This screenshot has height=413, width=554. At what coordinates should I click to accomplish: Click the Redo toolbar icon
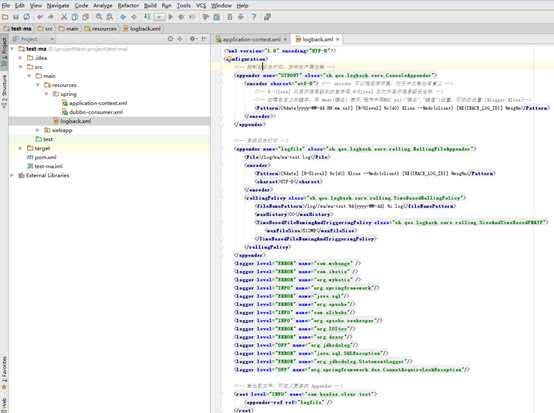pos(51,17)
